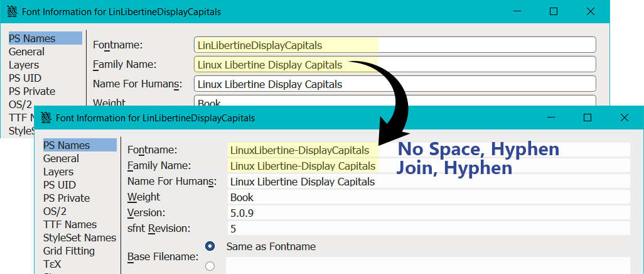Open Grid Fitting section in front window
Image resolution: width=644 pixels, height=274 pixels.
pos(68,251)
